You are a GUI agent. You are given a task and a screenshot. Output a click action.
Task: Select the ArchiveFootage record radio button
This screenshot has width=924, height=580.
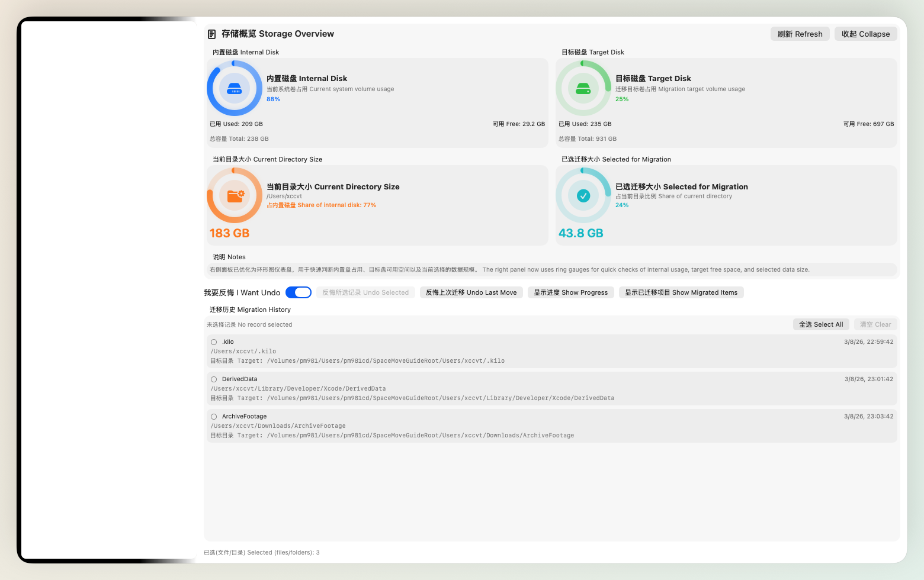pyautogui.click(x=214, y=417)
